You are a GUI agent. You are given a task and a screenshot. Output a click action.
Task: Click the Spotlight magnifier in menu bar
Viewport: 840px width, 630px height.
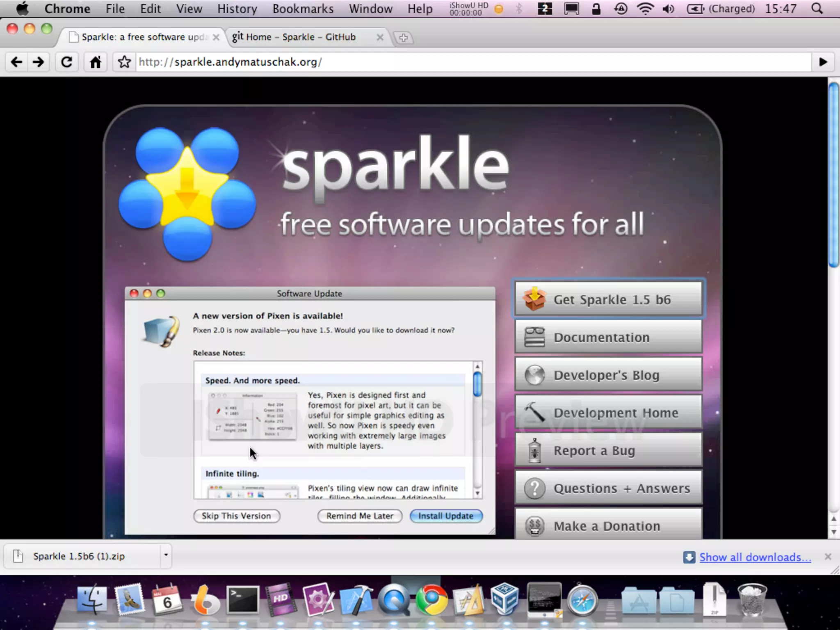pos(817,9)
